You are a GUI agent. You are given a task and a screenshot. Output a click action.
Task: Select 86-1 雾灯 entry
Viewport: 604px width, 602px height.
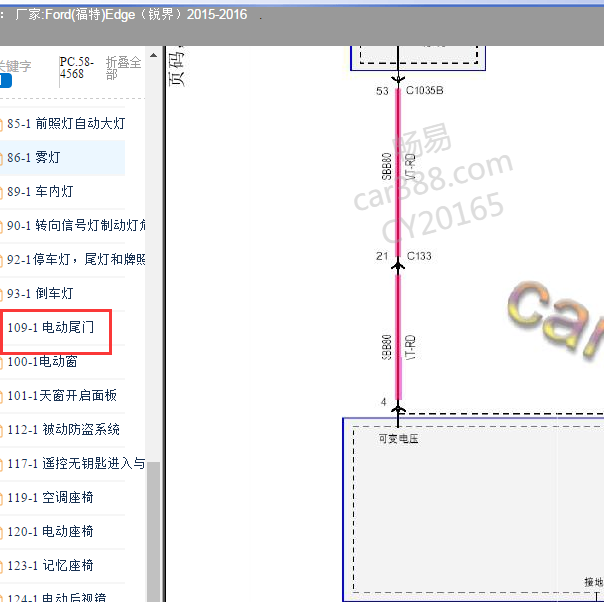click(x=34, y=158)
